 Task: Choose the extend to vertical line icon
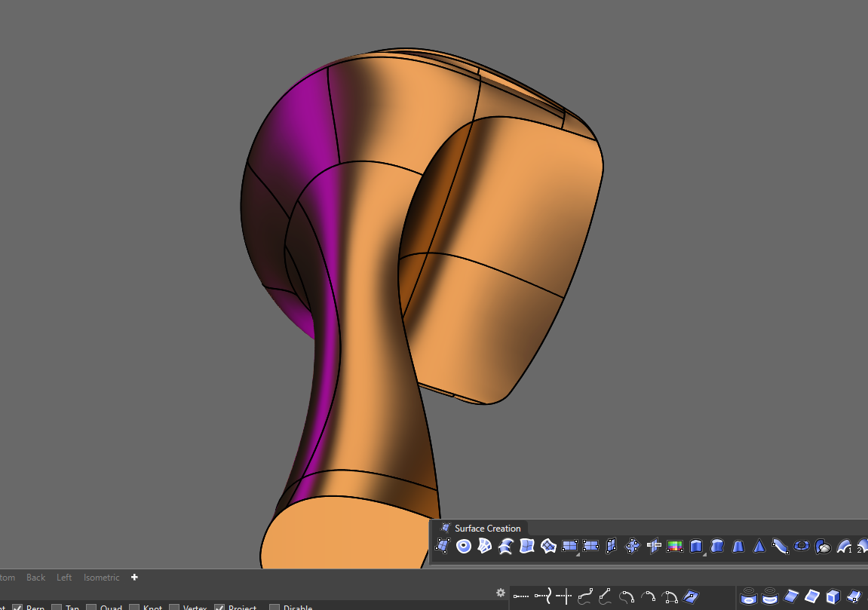coord(563,596)
